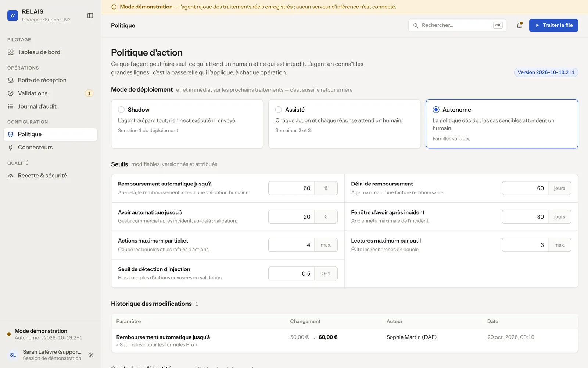
Task: Select the Assisté deployment mode radio
Action: (x=279, y=110)
